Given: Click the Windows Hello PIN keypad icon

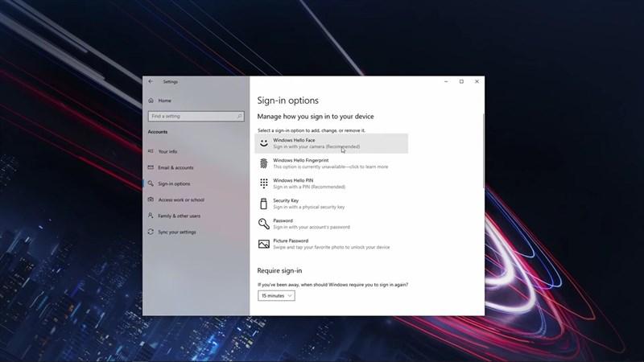Looking at the screenshot, I should pos(264,183).
